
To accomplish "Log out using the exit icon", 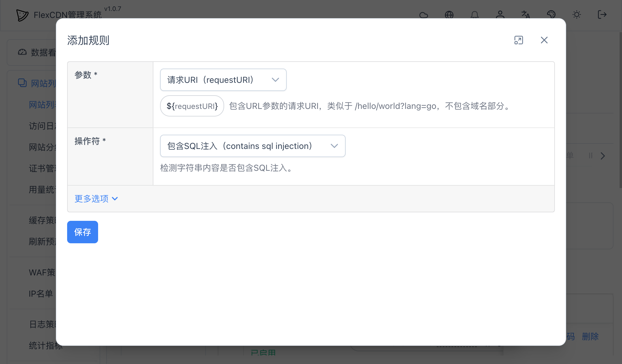I will point(602,15).
